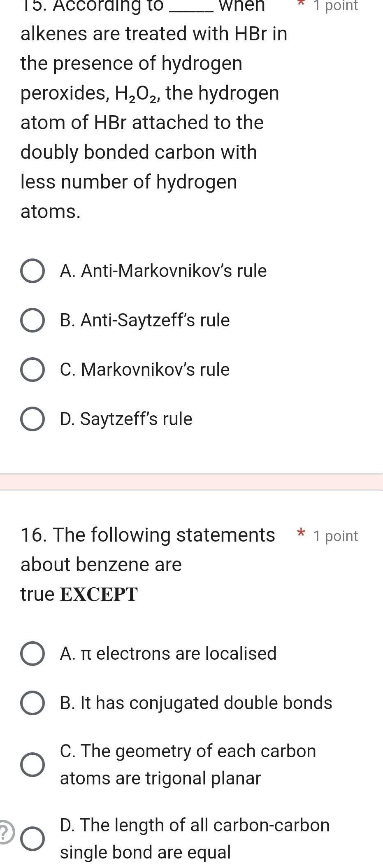Click the 'D. Saytzeff's rule' option text
383x868 pixels.
point(126,419)
